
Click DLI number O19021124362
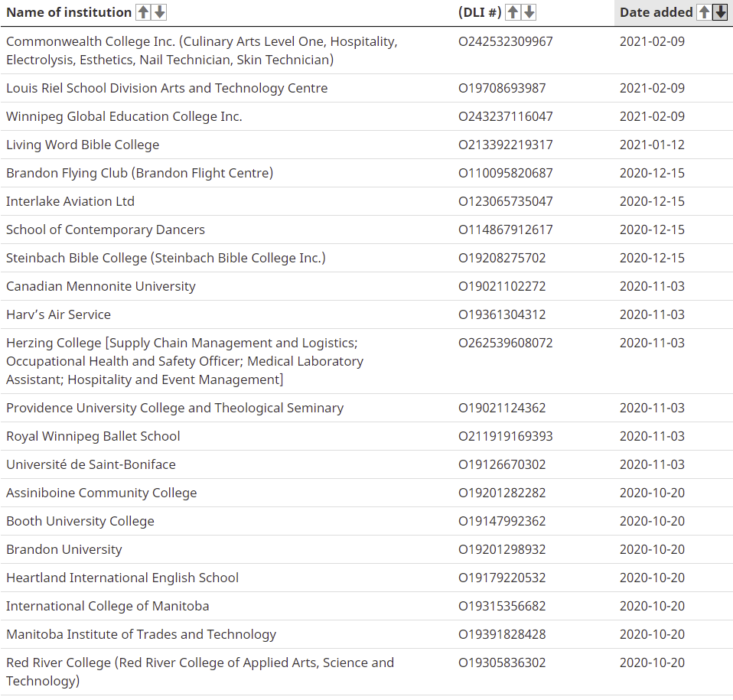[502, 408]
